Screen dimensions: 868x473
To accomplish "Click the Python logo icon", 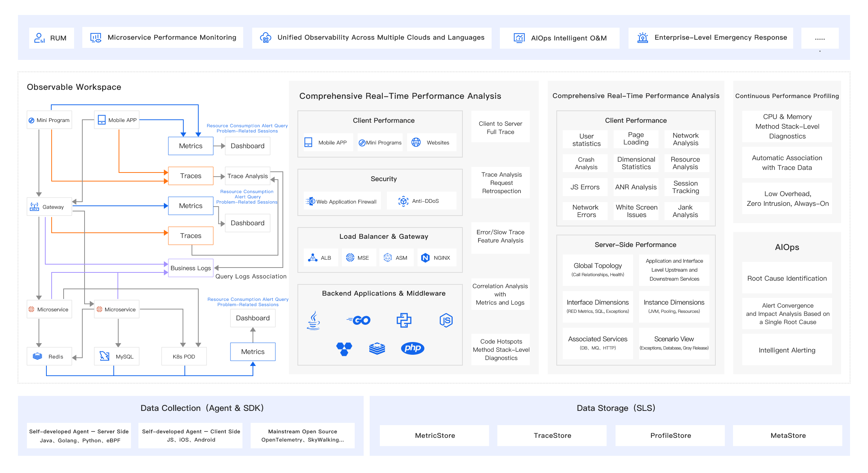I will pos(404,320).
